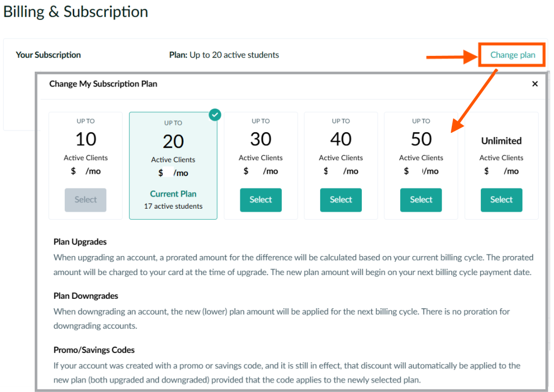
Task: Click the Promo/Savings Codes heading
Action: (x=94, y=350)
